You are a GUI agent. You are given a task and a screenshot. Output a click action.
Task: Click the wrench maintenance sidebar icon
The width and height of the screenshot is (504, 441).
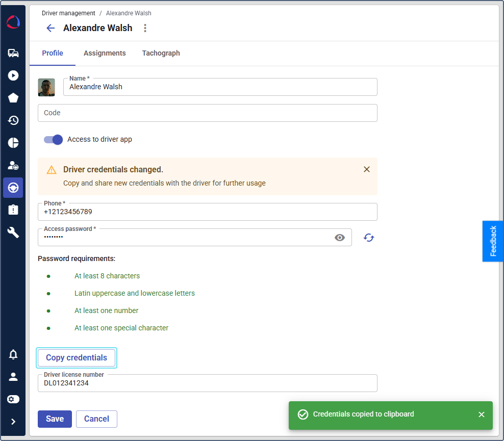pos(13,232)
